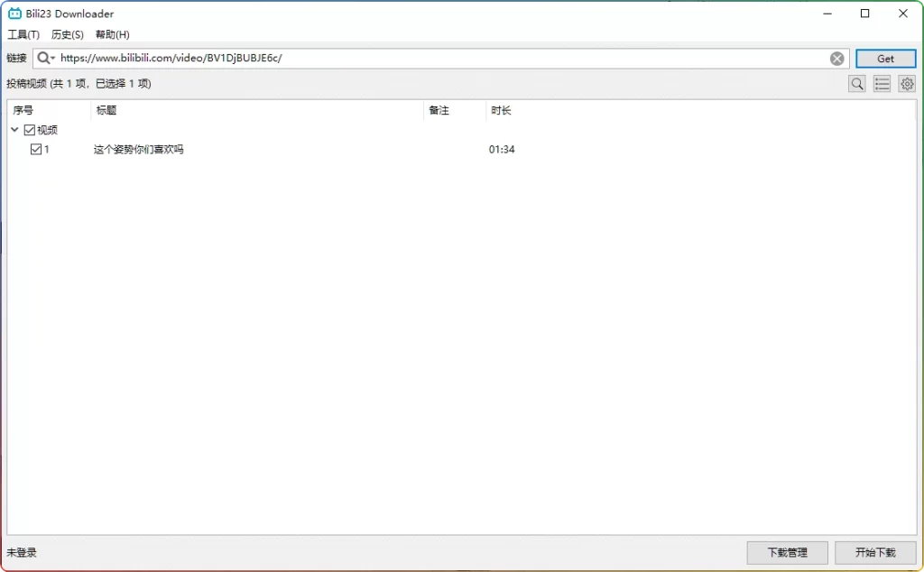Open the 下载管理 download manager
This screenshot has height=572, width=924.
(x=786, y=552)
